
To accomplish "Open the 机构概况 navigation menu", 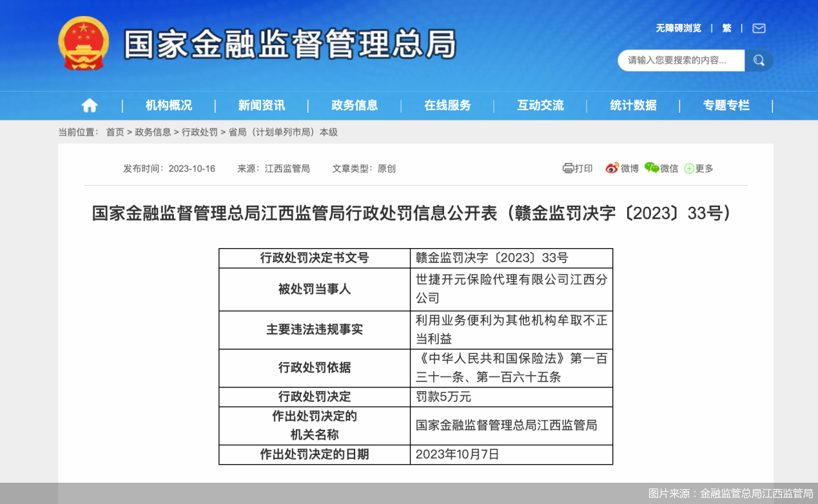I will tap(168, 105).
